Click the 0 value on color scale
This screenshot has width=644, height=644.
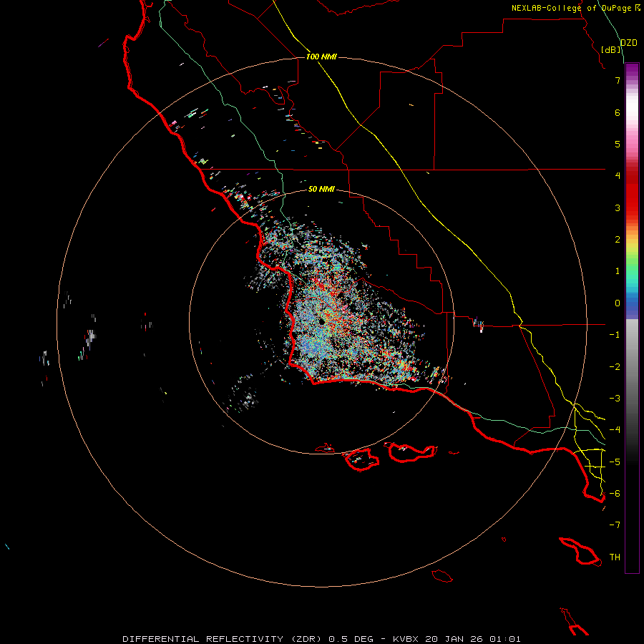pyautogui.click(x=618, y=303)
